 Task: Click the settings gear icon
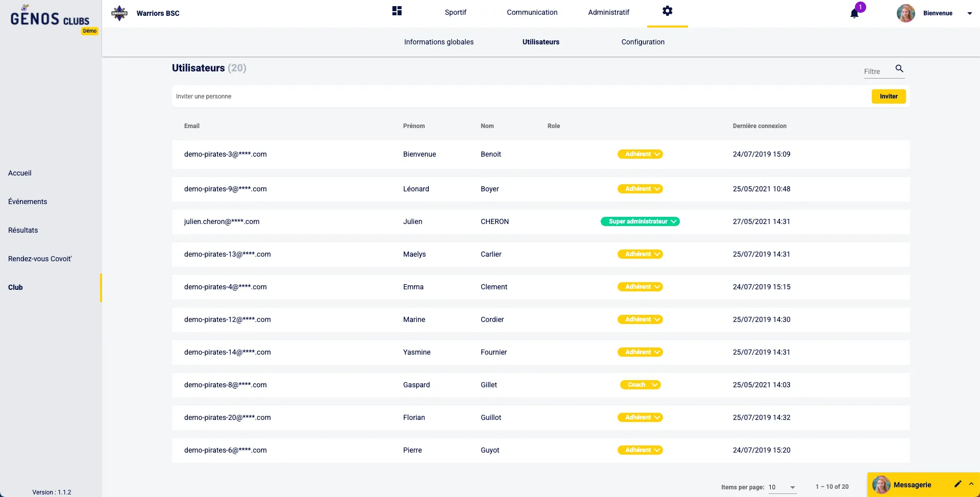click(x=667, y=11)
